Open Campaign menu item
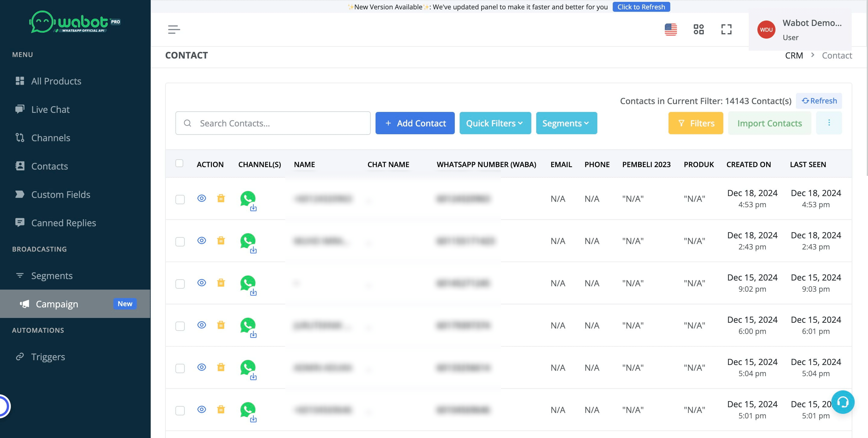Screen dimensions: 868x438 click(x=57, y=304)
